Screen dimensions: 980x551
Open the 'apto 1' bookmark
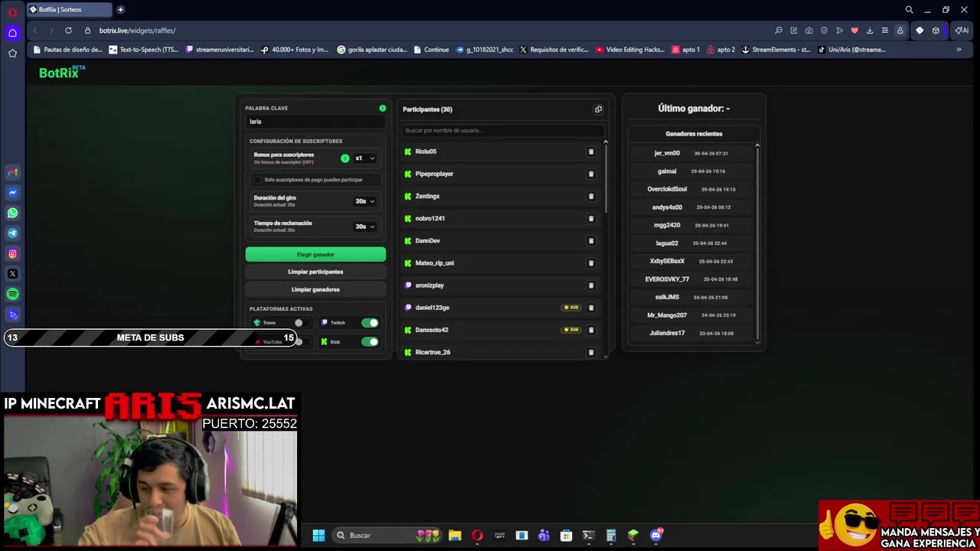(686, 50)
